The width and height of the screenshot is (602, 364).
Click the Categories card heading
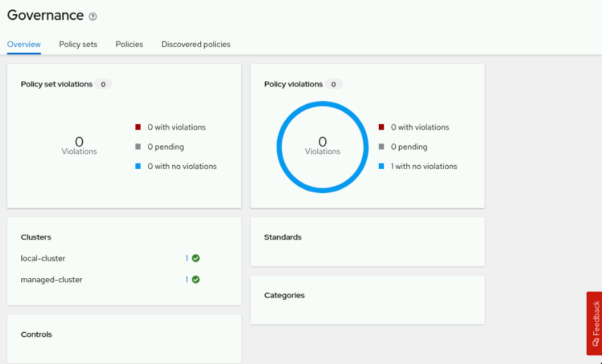tap(284, 295)
